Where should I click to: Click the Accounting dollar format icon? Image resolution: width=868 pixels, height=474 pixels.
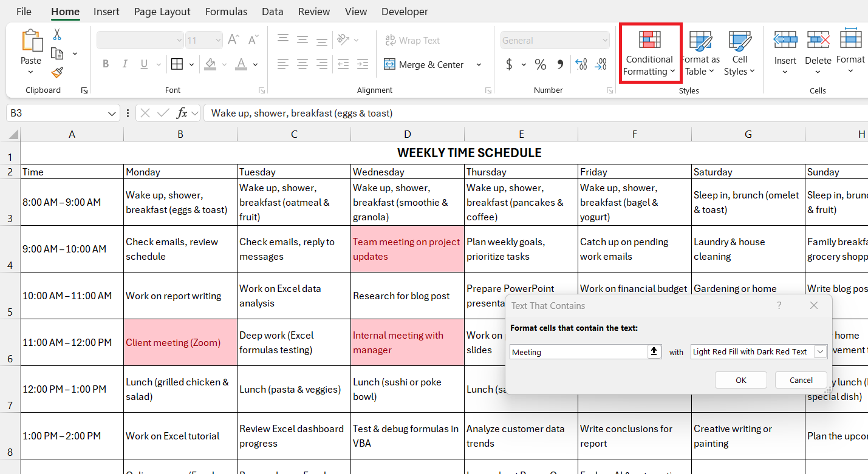pos(509,64)
